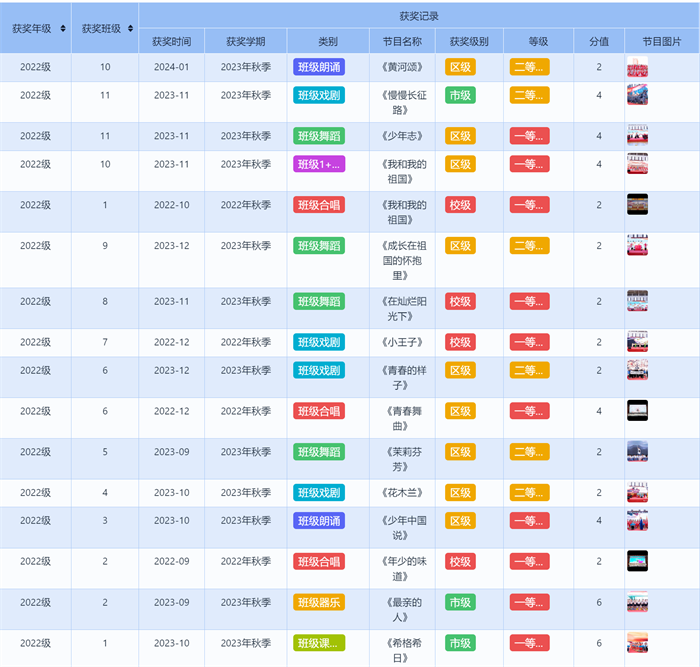This screenshot has height=667, width=700.
Task: Open program picture of 《年少的味道》
Action: (637, 561)
